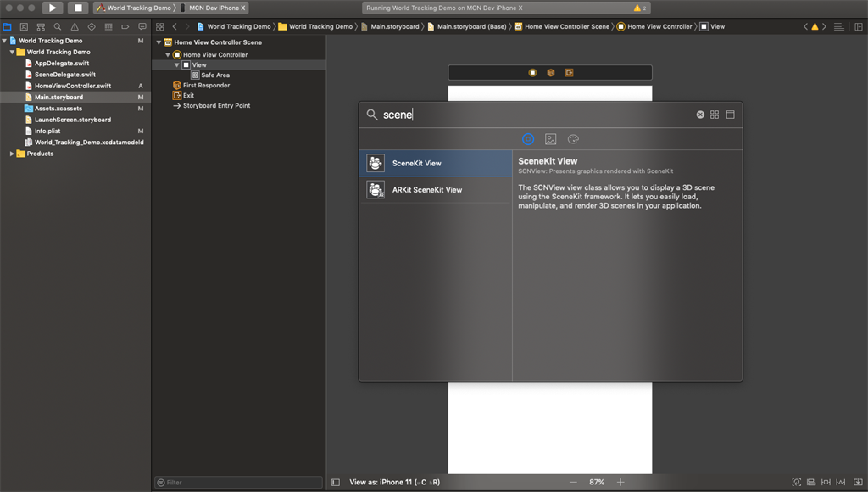The width and height of the screenshot is (868, 492).
Task: Click the 87% zoom level
Action: point(597,483)
